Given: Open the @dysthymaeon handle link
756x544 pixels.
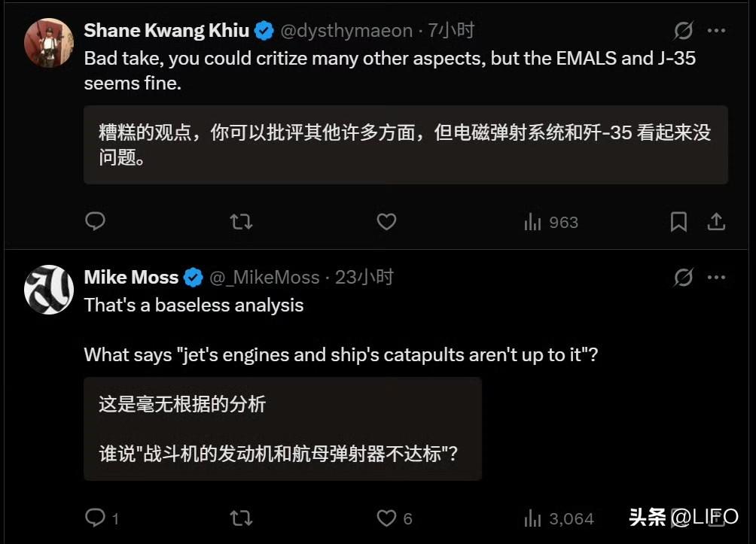Looking at the screenshot, I should pyautogui.click(x=346, y=31).
